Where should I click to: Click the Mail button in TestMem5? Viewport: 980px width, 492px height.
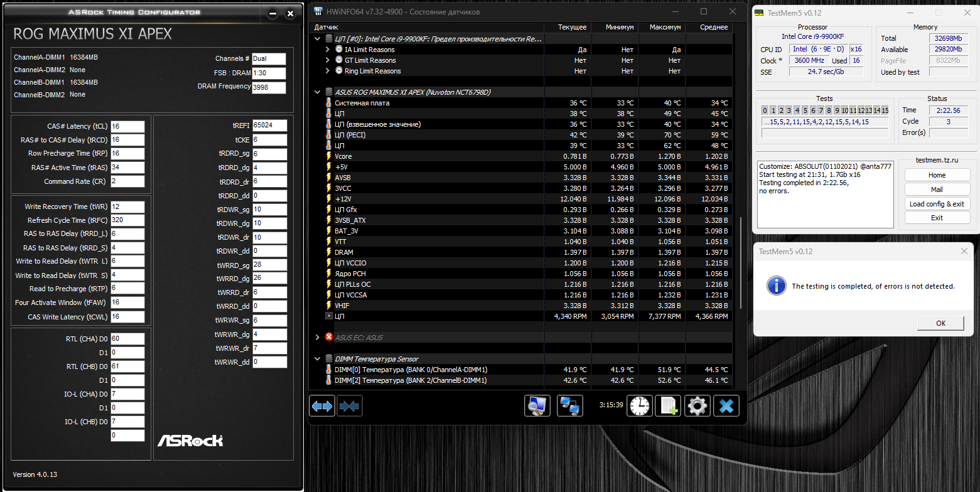(937, 190)
